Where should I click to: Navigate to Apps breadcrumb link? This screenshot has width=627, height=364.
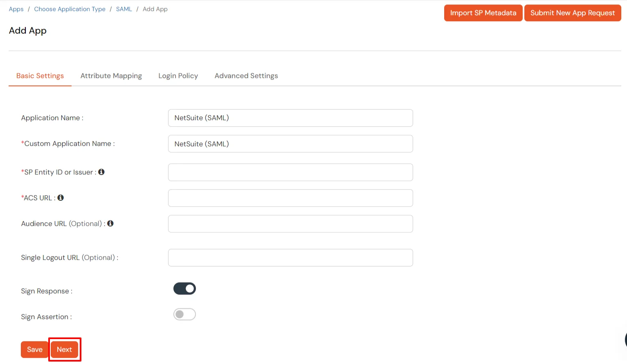(x=16, y=9)
